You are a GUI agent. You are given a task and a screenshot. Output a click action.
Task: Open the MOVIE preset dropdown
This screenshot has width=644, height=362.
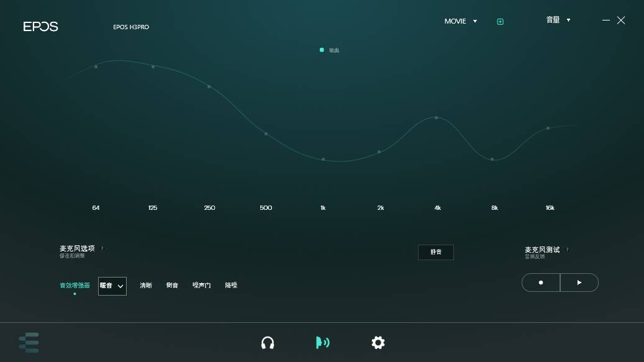coord(461,21)
